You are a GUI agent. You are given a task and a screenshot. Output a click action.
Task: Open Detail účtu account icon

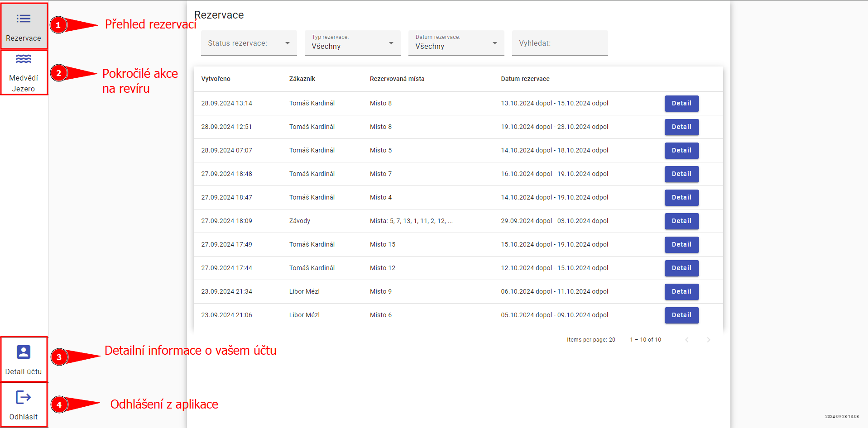tap(24, 352)
